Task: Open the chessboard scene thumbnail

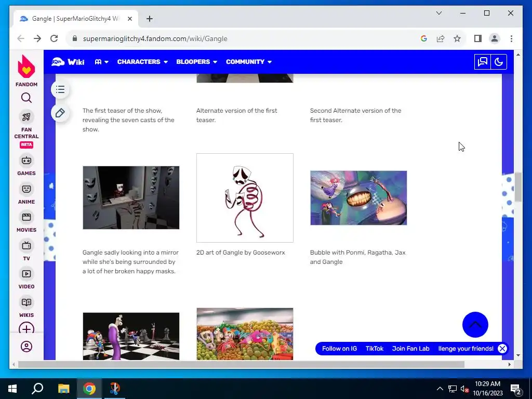Action: pyautogui.click(x=131, y=336)
